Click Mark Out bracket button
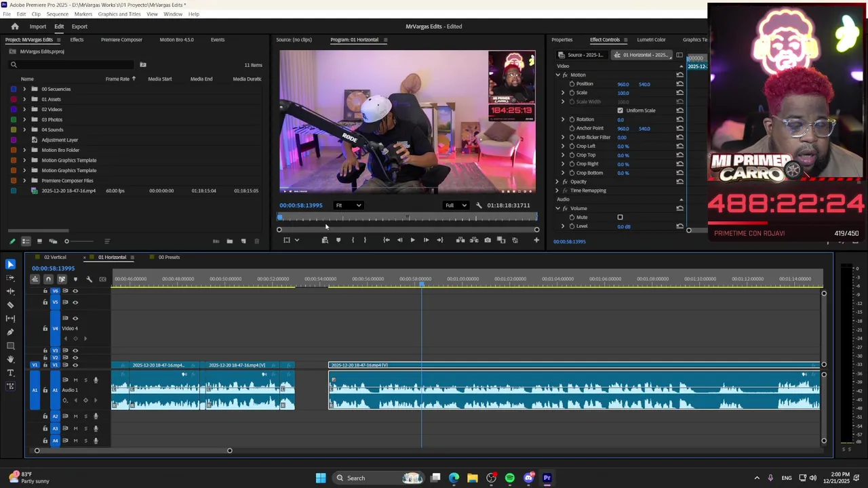 [365, 240]
